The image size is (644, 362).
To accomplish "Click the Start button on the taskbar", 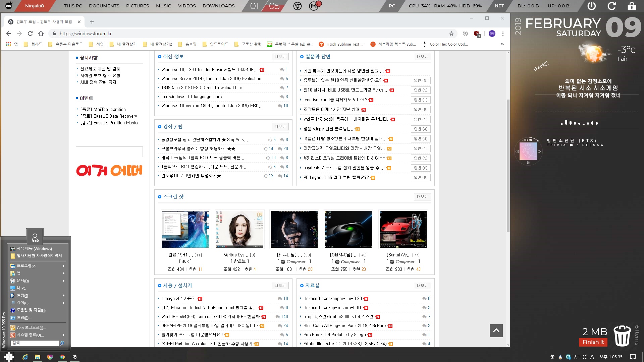I will pos(9,357).
